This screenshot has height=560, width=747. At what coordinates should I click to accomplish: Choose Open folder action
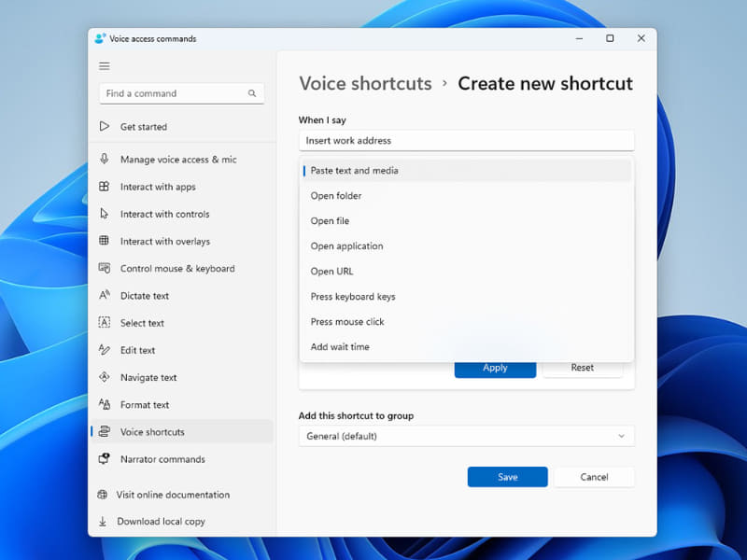[x=466, y=196]
